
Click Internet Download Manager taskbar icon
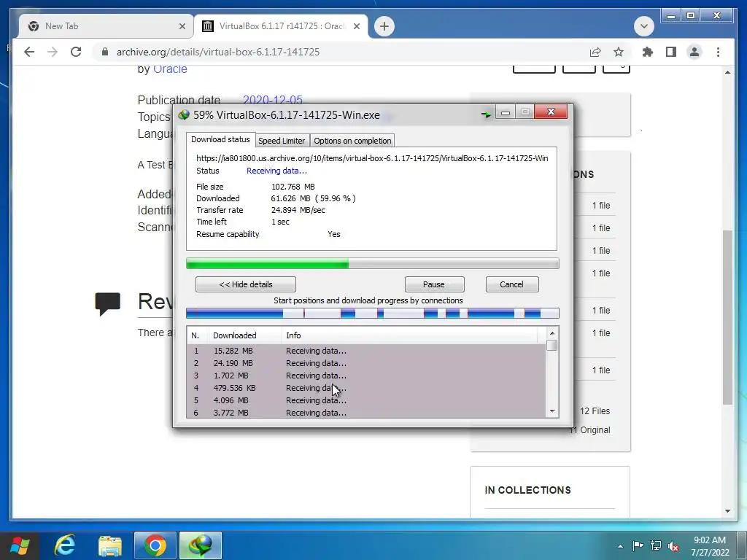pyautogui.click(x=201, y=545)
